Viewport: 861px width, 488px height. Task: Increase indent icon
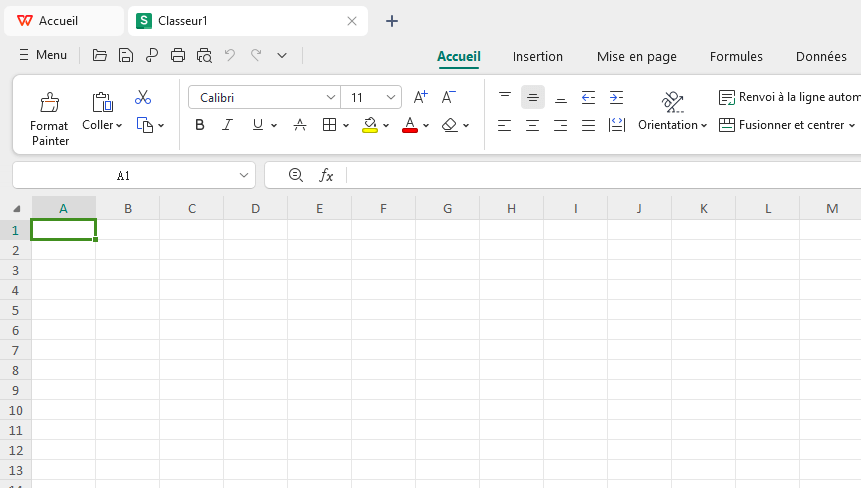click(617, 97)
